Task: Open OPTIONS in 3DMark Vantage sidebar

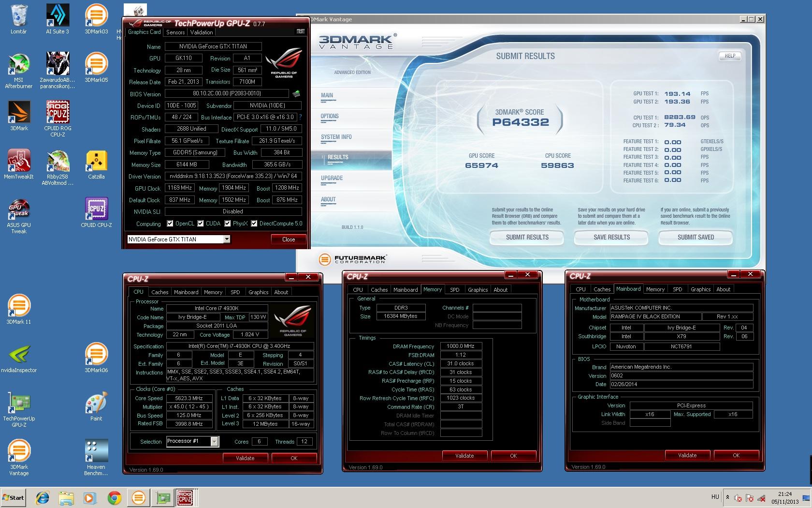Action: pyautogui.click(x=330, y=116)
